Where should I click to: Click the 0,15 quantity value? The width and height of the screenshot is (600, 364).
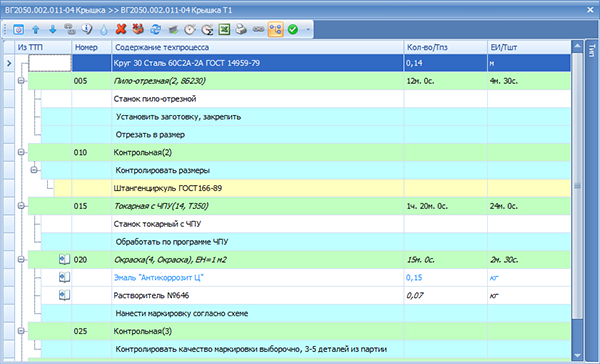(414, 277)
